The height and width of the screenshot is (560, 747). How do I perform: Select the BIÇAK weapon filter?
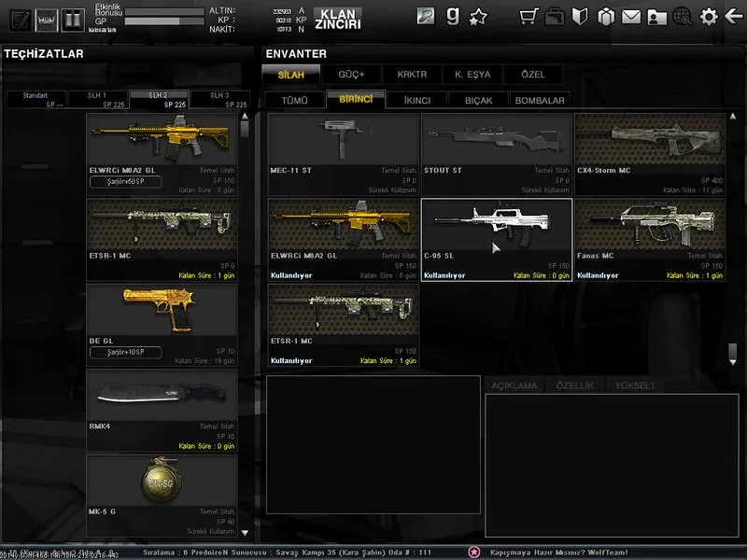pyautogui.click(x=478, y=100)
